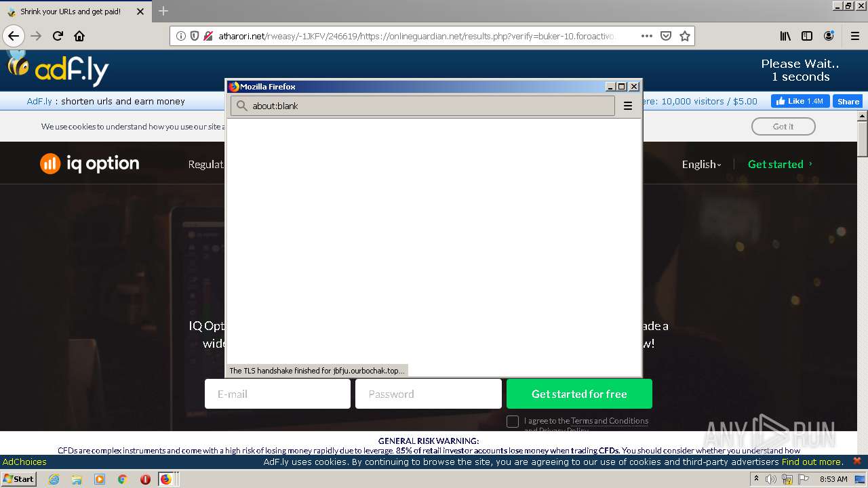The height and width of the screenshot is (488, 868).
Task: Click the Get started for free button
Action: (579, 394)
